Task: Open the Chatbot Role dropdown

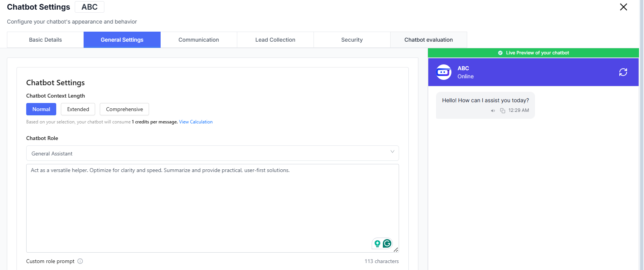Action: coord(213,153)
